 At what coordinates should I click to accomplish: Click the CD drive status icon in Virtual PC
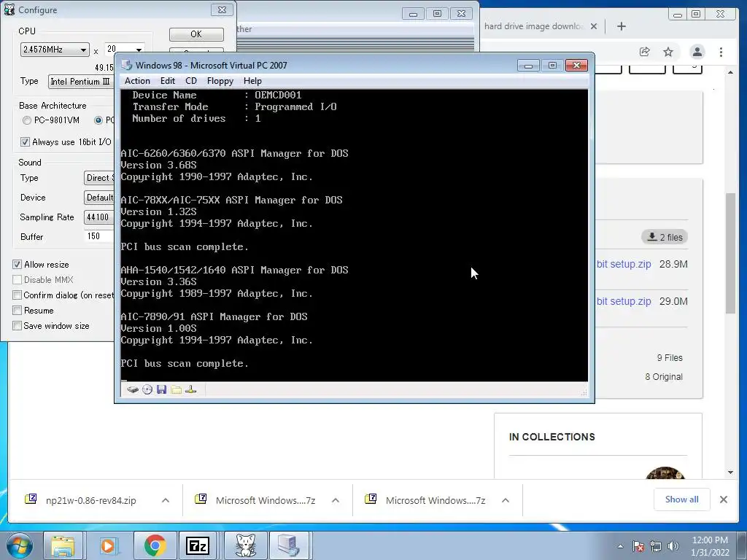(147, 390)
